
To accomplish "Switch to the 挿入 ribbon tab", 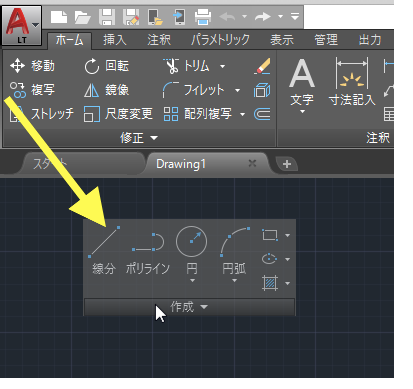I will [115, 40].
